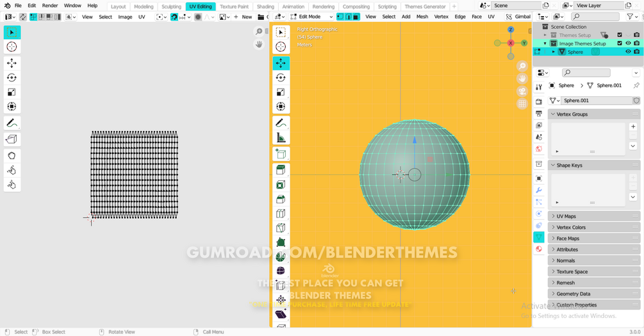Toggle fake user shield for Sphere.001
The image size is (644, 336).
636,101
